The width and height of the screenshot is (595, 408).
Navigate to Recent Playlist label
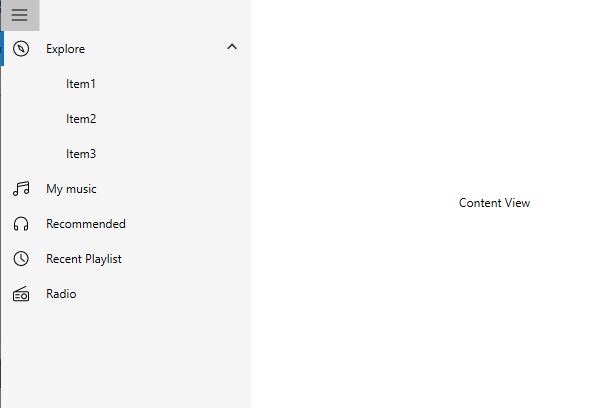pos(84,259)
